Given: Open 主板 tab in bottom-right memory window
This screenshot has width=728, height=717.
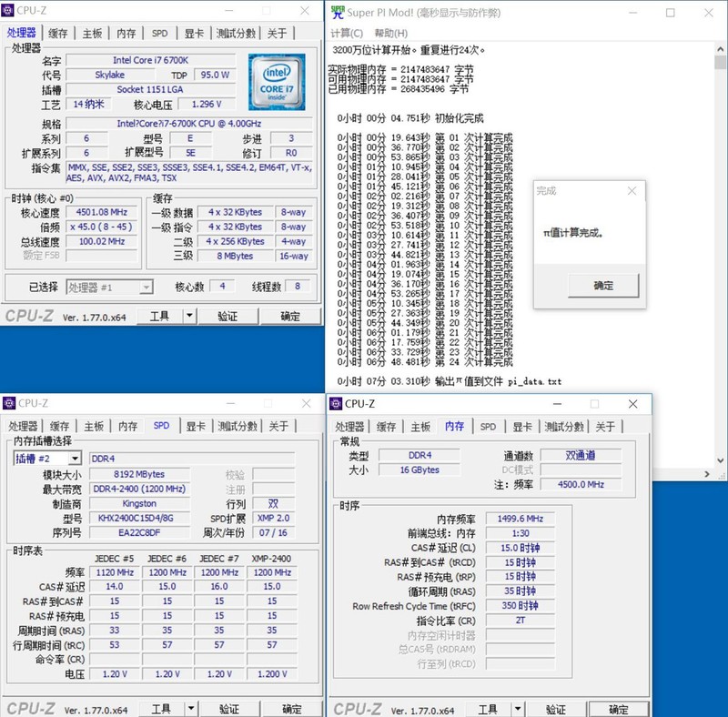Looking at the screenshot, I should click(420, 427).
